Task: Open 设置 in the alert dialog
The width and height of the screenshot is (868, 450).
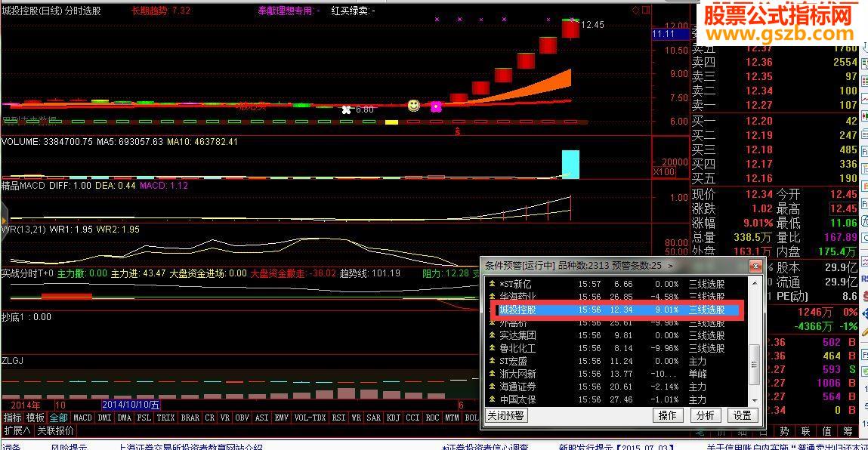Action: [x=743, y=415]
